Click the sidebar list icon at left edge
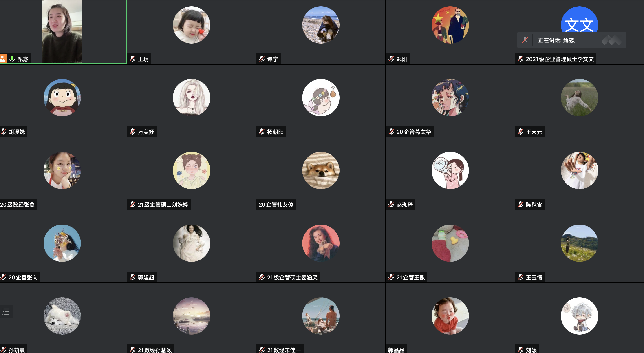644x353 pixels. [5, 311]
